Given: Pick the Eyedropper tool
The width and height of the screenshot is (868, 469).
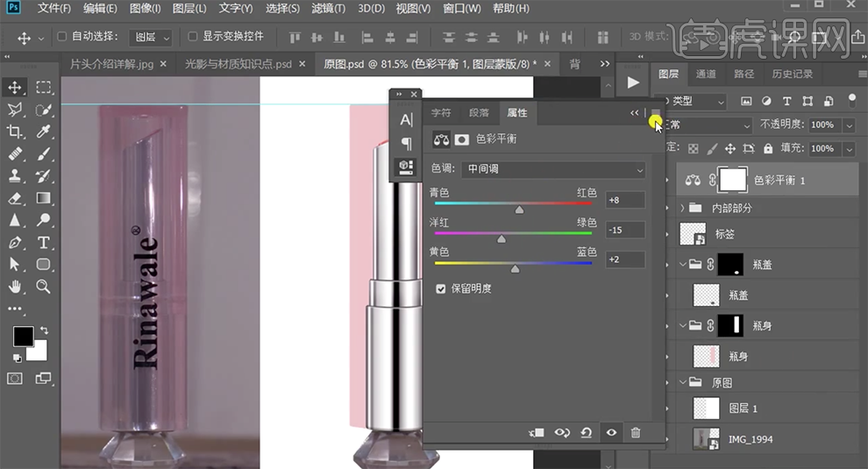Looking at the screenshot, I should coord(43,131).
